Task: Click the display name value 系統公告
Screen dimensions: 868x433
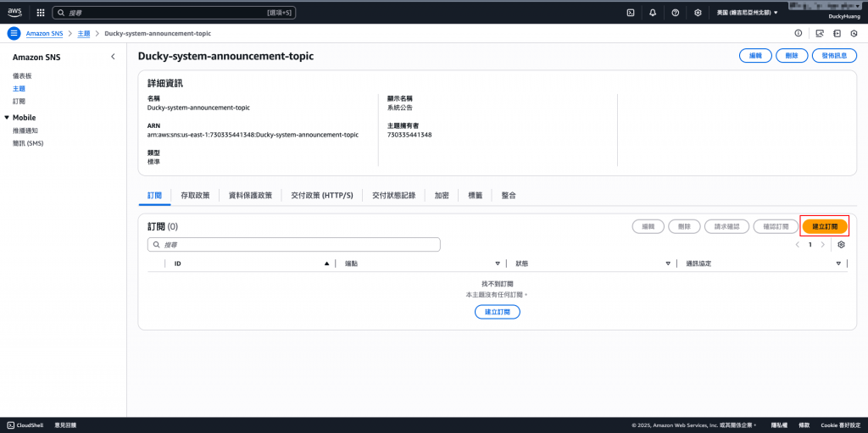Action: 400,108
